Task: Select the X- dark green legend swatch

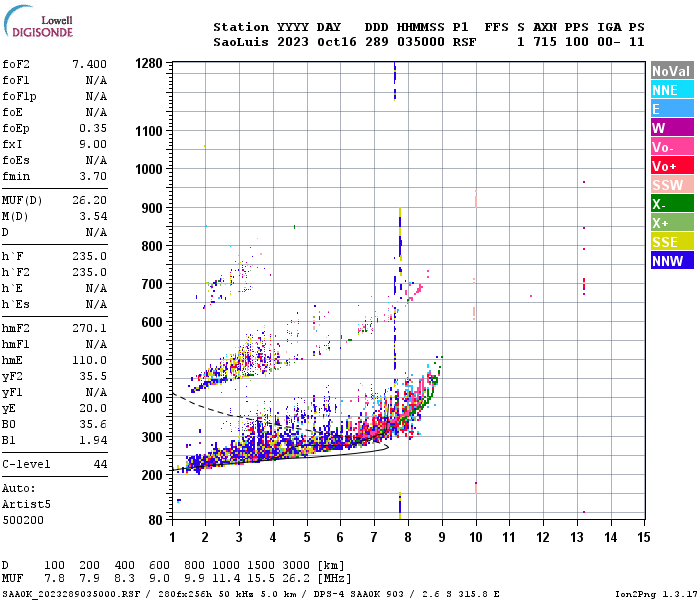Action: tap(672, 204)
